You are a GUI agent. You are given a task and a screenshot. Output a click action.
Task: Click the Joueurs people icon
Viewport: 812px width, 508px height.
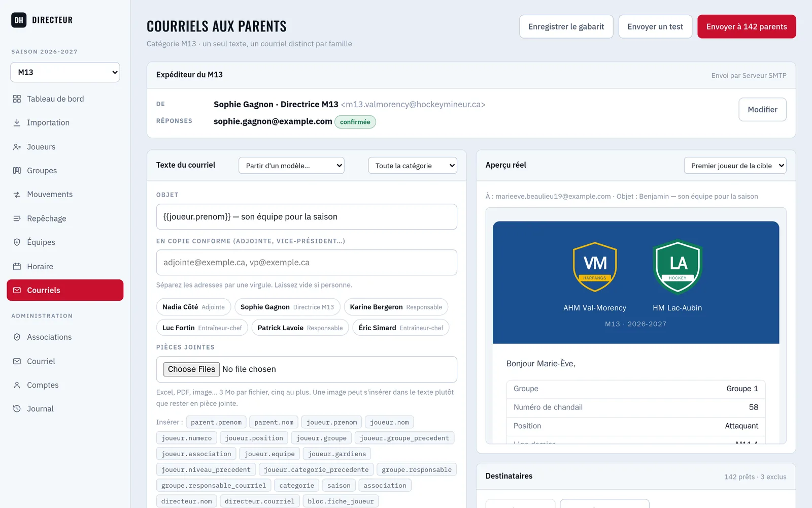17,147
